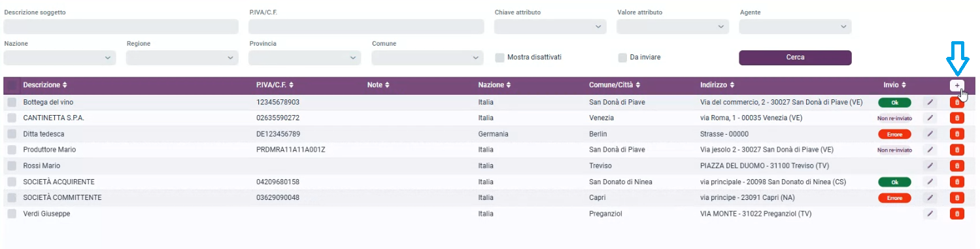Delete the CANTINETTA S.P.A. row
Viewport: 980px width, 249px height.
coord(957,118)
